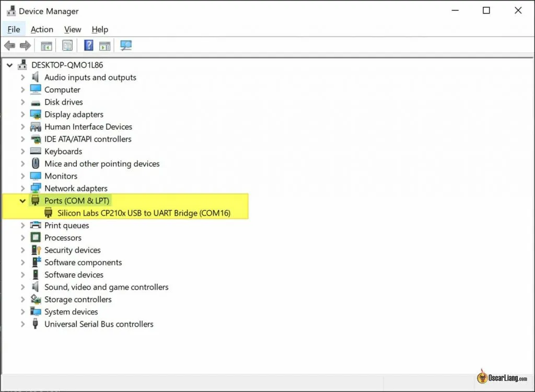Open the Help menu
The image size is (535, 392).
[x=100, y=29]
